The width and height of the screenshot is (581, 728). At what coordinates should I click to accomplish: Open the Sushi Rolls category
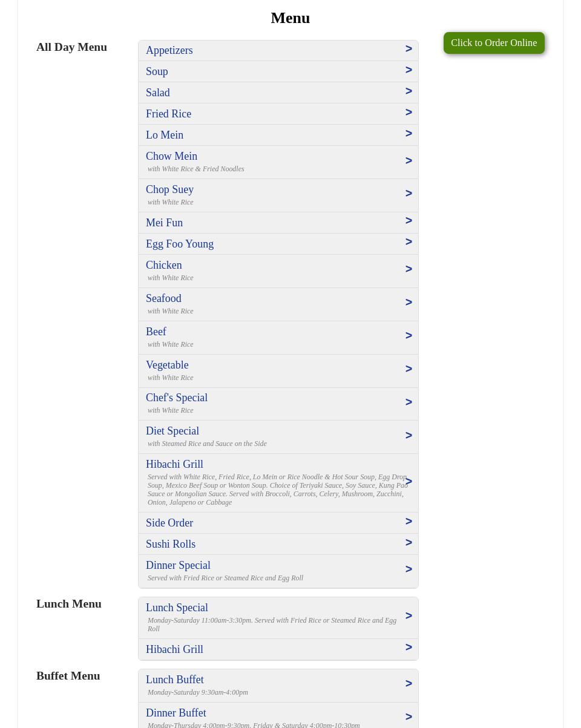(x=171, y=544)
